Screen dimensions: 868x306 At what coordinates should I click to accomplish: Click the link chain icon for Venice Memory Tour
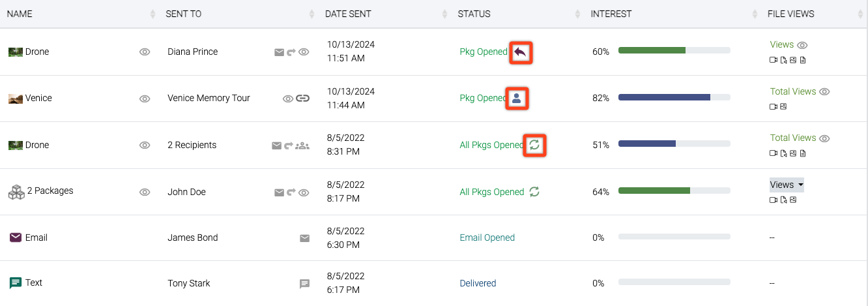(302, 99)
